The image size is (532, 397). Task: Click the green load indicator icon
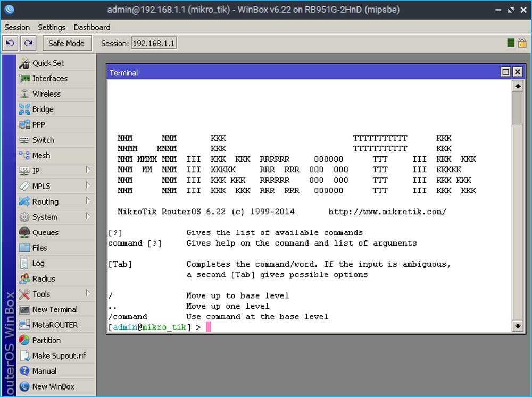[511, 43]
